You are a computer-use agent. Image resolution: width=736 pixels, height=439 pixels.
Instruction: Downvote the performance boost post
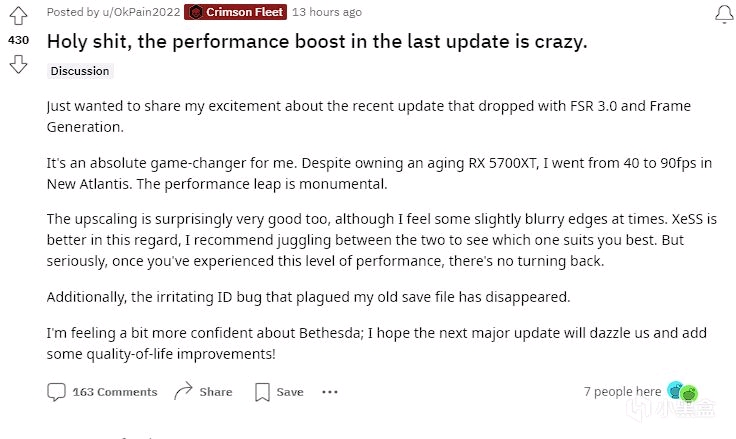18,64
